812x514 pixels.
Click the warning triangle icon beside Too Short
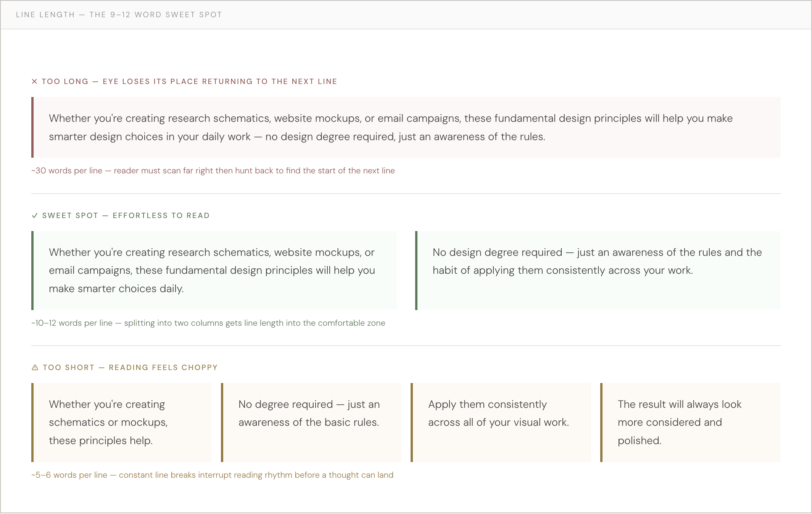[35, 367]
